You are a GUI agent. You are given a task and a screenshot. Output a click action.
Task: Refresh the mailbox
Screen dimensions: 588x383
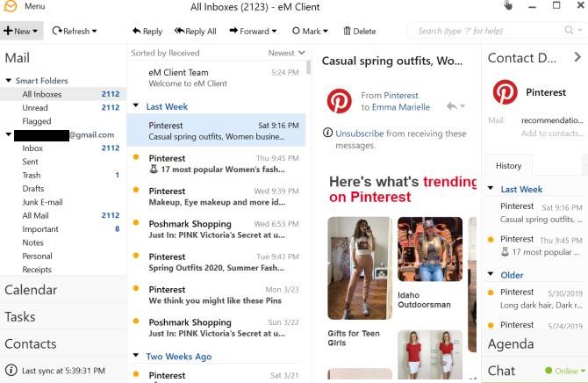pos(70,31)
